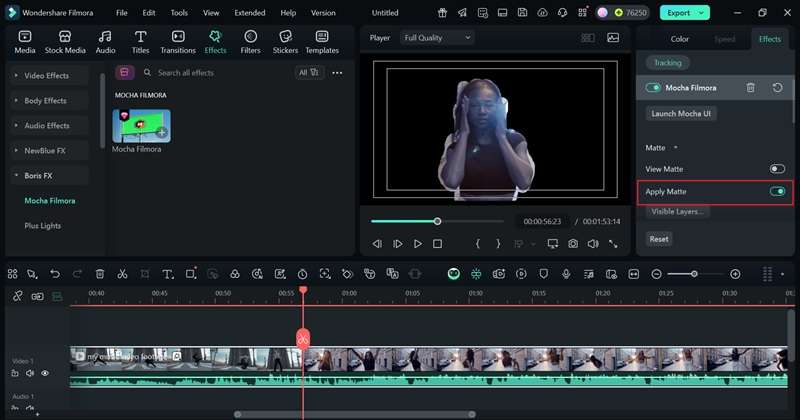
Task: Collapse the Matte section
Action: (676, 147)
